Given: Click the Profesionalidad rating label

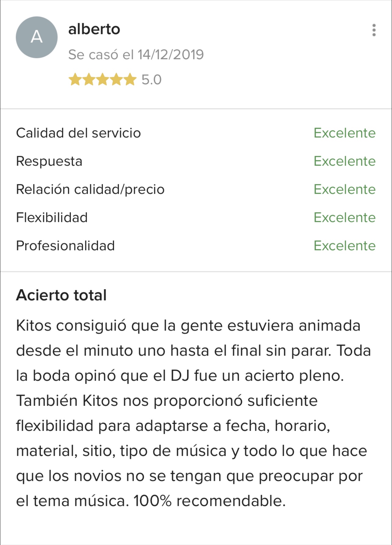Looking at the screenshot, I should (x=65, y=246).
